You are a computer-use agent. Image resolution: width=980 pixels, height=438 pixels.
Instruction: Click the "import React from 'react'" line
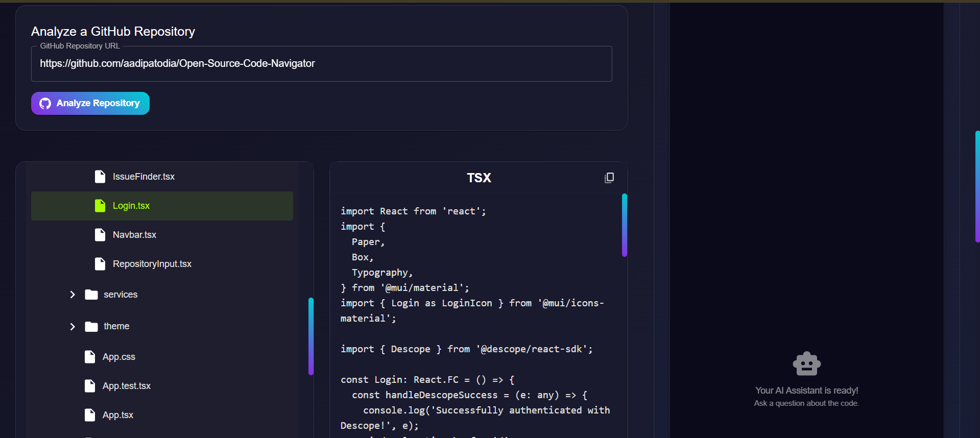(x=414, y=211)
